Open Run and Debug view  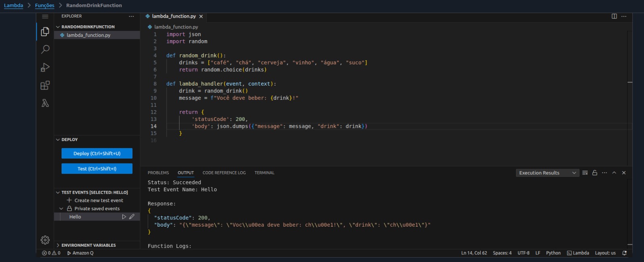(45, 68)
